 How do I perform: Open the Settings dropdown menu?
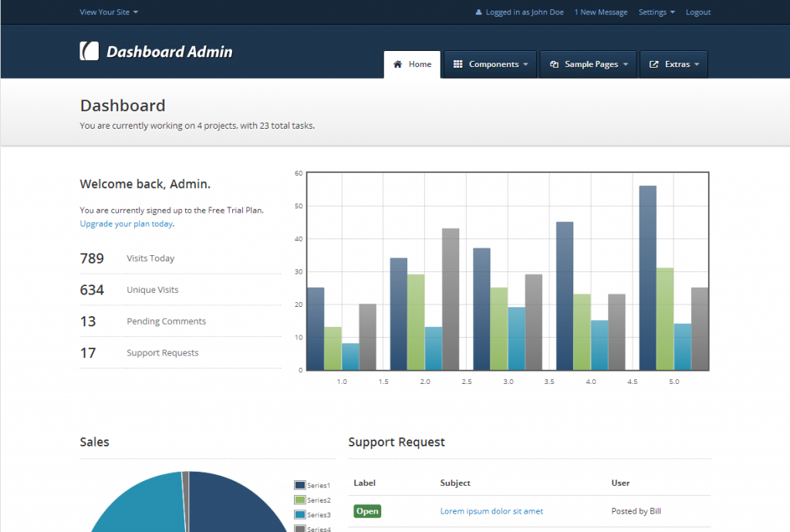coord(657,12)
